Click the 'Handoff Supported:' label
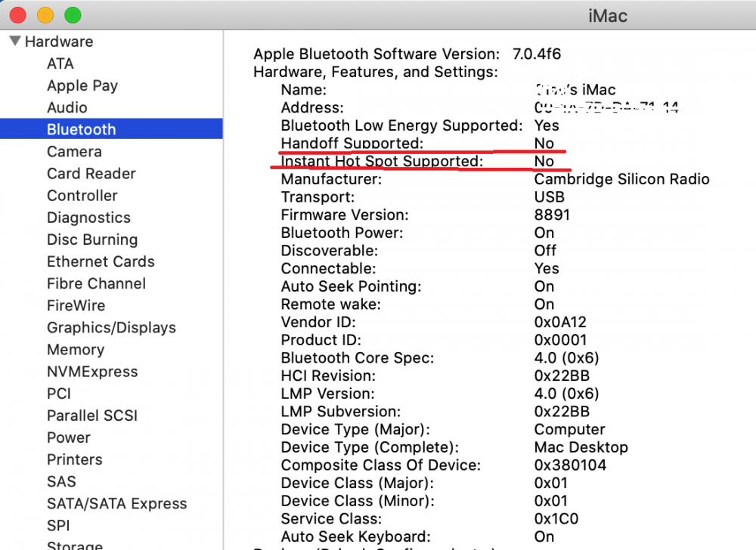The image size is (756, 550). 352,144
